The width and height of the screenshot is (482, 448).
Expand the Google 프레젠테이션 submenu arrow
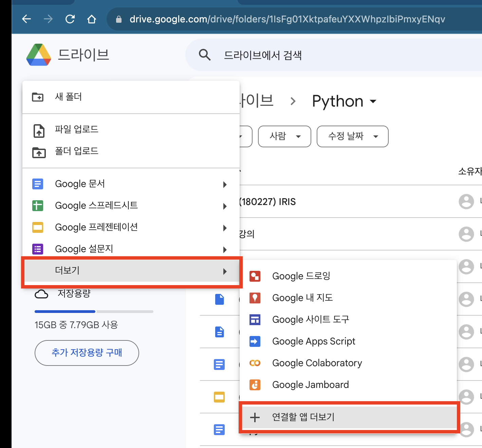[225, 228]
